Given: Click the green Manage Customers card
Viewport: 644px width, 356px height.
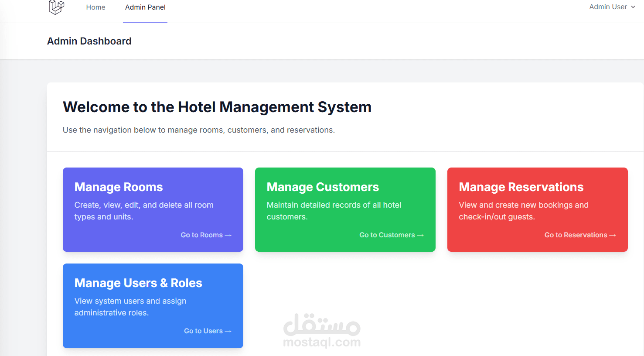Looking at the screenshot, I should pos(345,209).
